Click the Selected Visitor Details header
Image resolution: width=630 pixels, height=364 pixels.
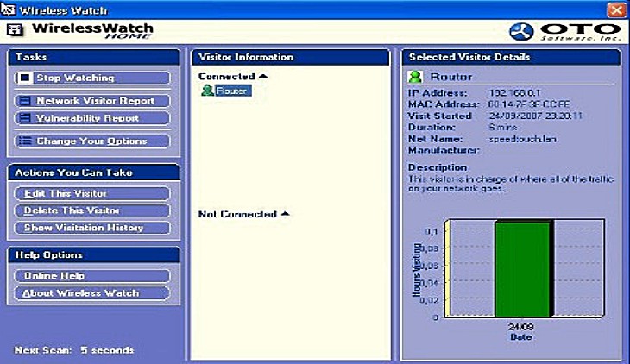click(512, 57)
